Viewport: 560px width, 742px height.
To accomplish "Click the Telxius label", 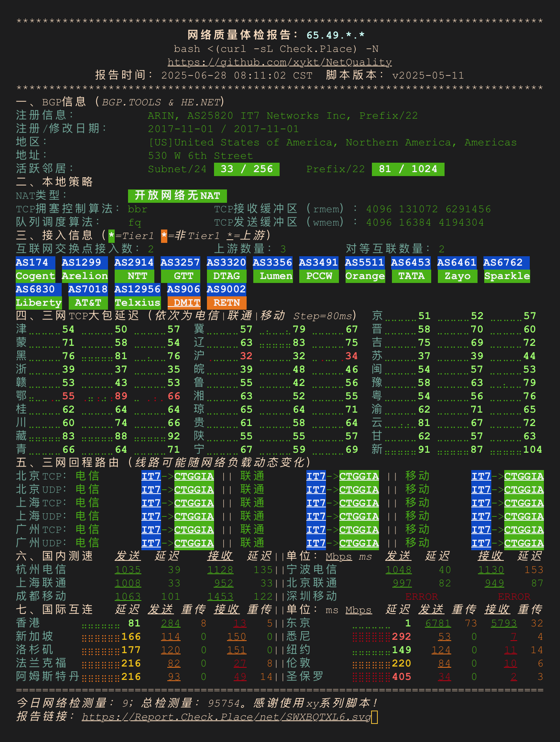I will click(137, 303).
